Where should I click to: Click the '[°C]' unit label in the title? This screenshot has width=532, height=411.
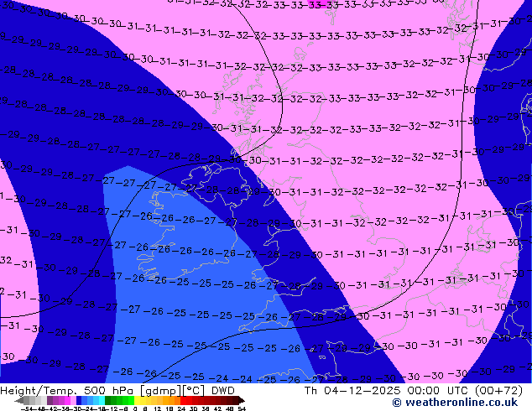click(194, 391)
